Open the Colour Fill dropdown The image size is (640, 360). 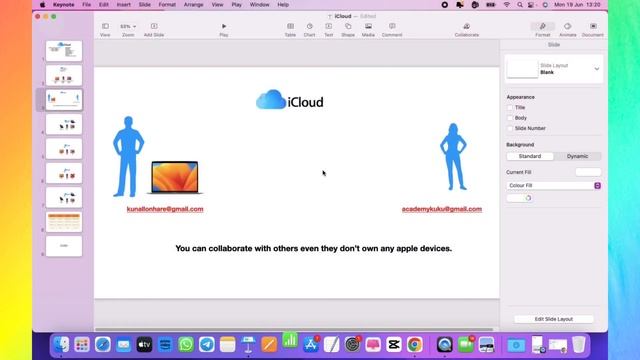tap(553, 185)
